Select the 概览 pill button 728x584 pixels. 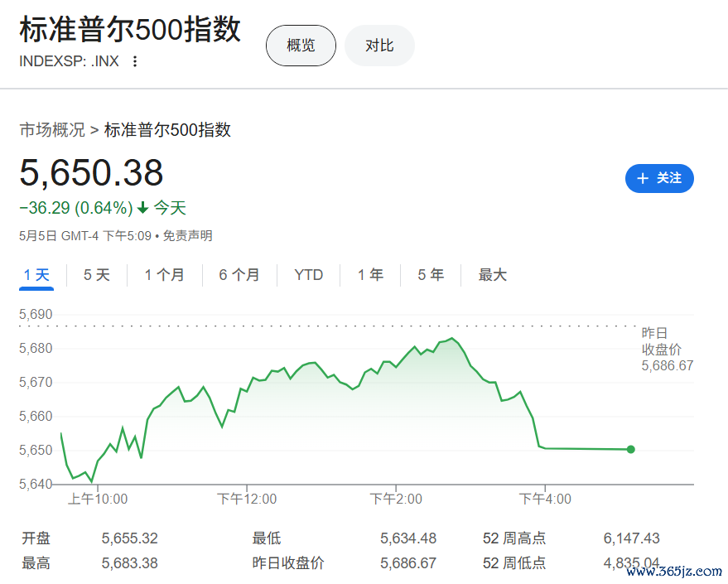[x=301, y=46]
